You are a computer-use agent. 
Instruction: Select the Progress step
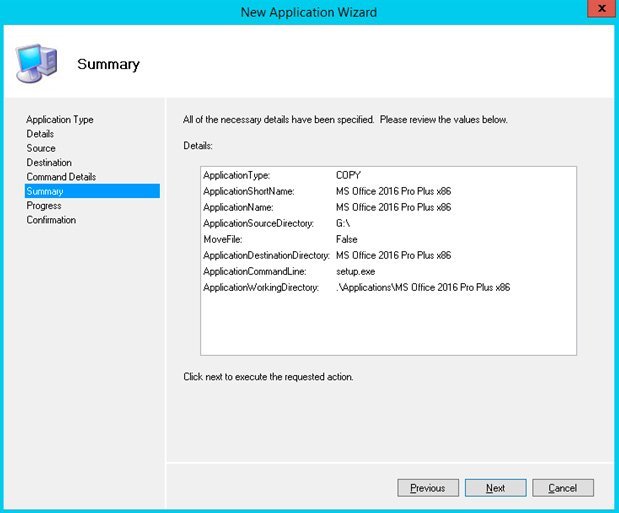click(x=44, y=205)
